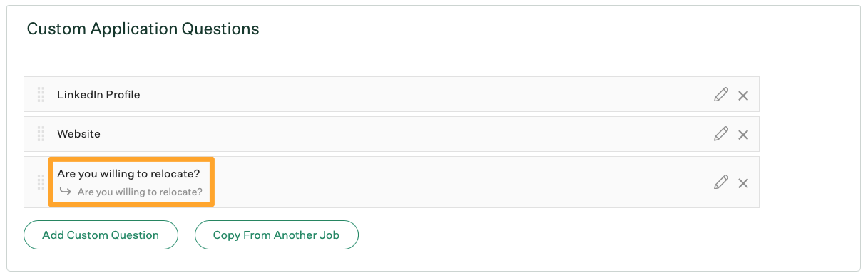Click empty area of Website row

point(428,134)
